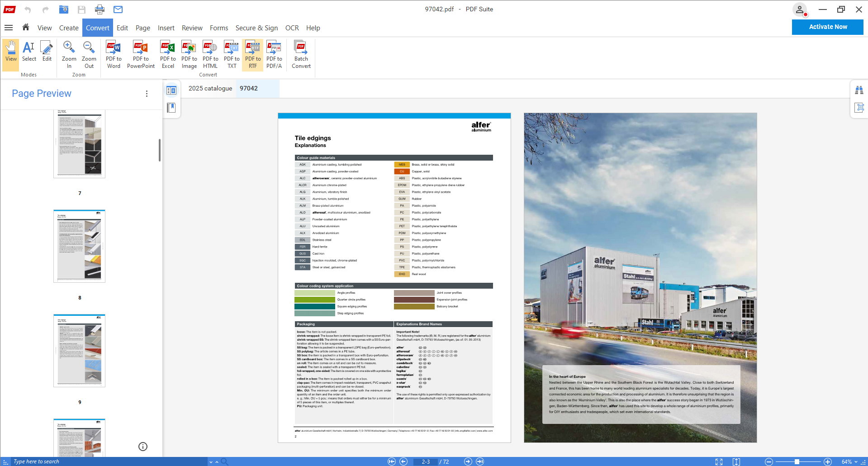Screen dimensions: 868x466
Task: Open the Batch Convert tool
Action: pos(300,54)
